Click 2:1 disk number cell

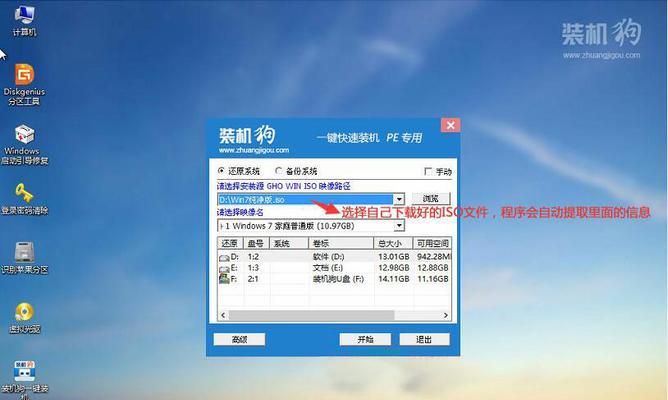253,279
